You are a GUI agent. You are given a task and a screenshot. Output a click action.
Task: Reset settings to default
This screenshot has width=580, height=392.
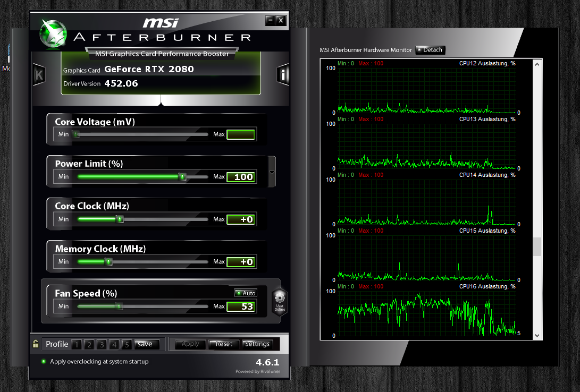click(224, 344)
